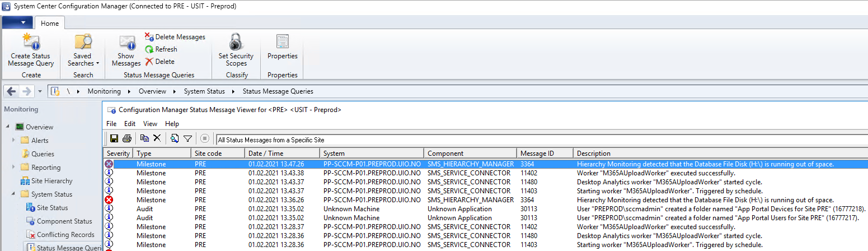Image resolution: width=868 pixels, height=251 pixels.
Task: Open the View menu in message viewer
Action: 150,124
